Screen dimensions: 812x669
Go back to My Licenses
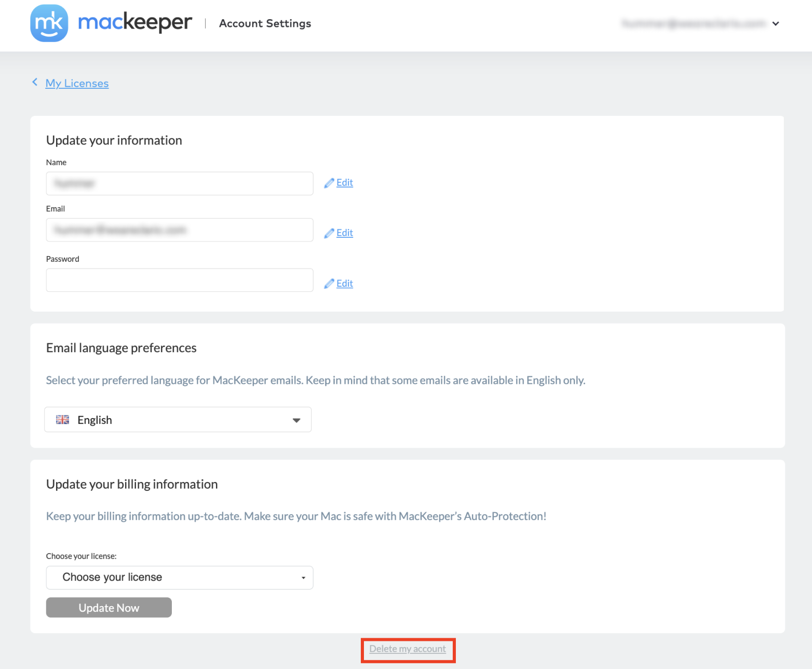coord(77,83)
